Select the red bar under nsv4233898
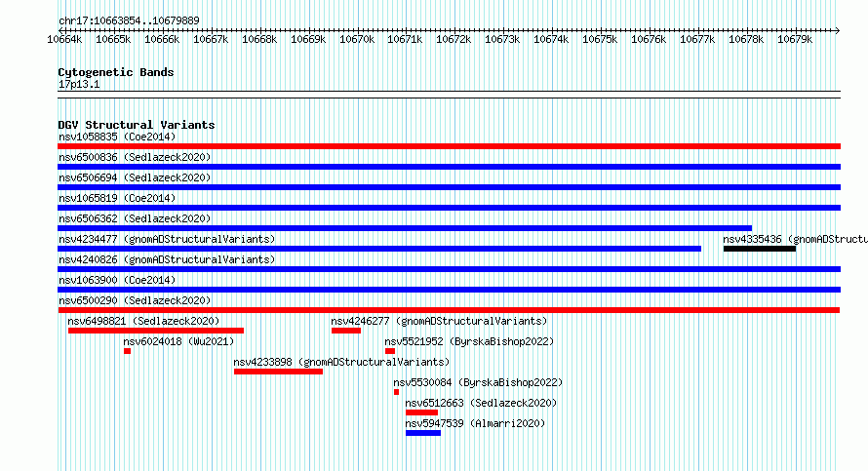 279,372
